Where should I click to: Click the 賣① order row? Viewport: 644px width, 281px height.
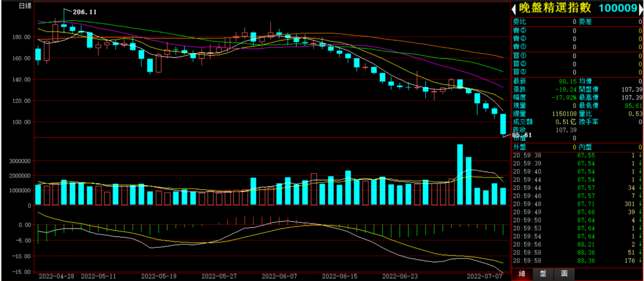point(577,47)
